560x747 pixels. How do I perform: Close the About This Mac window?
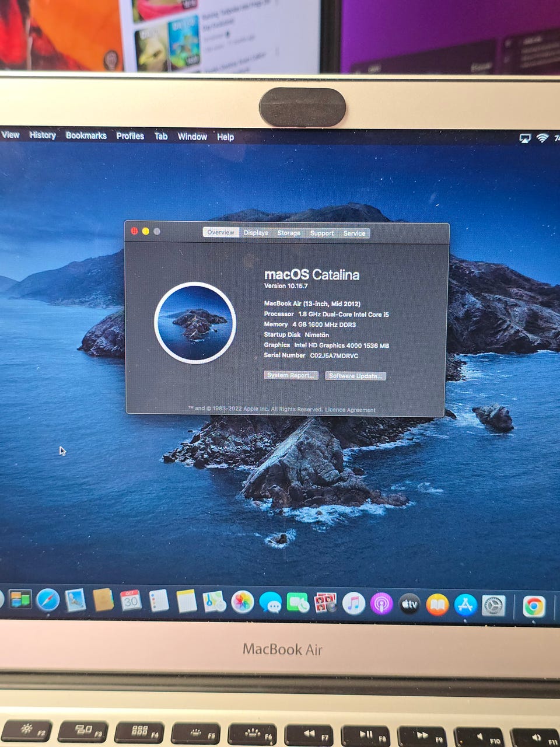pos(134,231)
